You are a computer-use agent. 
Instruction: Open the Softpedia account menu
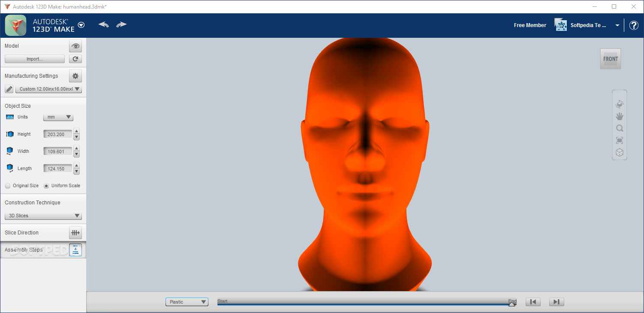point(617,25)
